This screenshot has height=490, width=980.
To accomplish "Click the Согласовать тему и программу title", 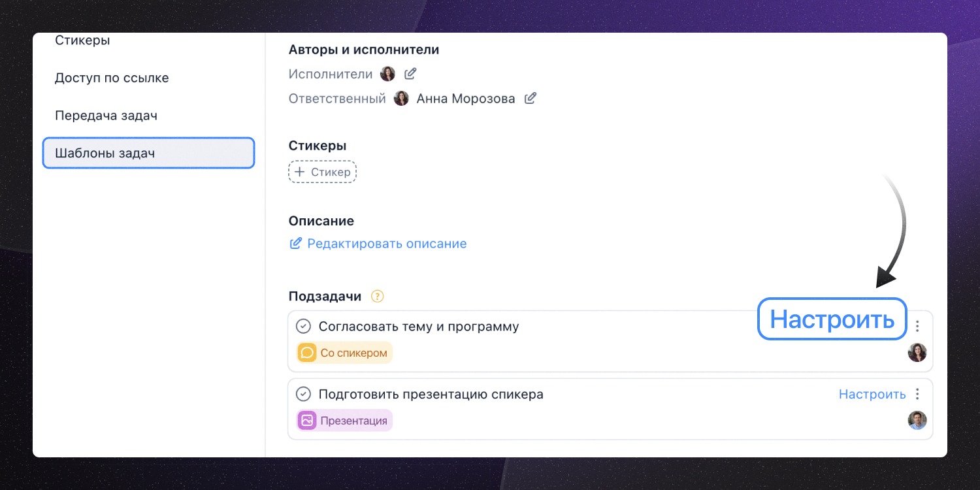I will click(419, 326).
